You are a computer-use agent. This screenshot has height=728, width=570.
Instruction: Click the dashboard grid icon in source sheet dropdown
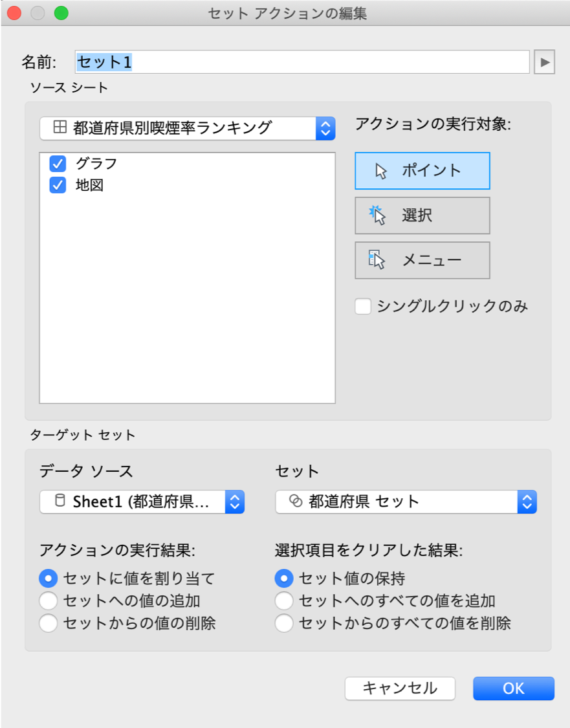pos(60,128)
